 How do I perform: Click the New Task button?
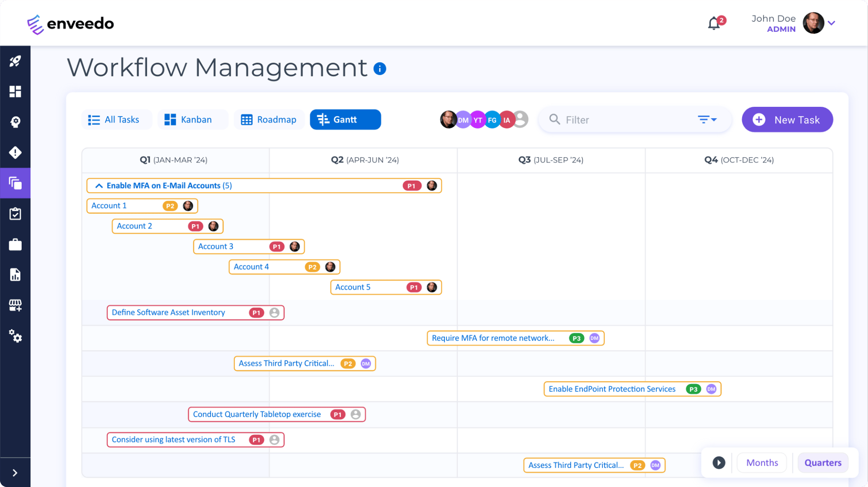[787, 119]
